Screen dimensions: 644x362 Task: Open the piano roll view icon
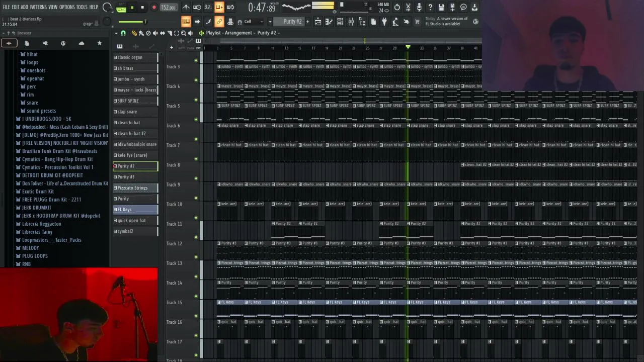(329, 22)
